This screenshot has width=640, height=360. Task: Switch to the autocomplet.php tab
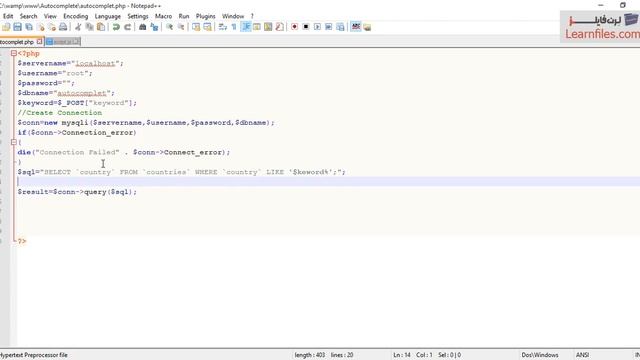coord(17,42)
